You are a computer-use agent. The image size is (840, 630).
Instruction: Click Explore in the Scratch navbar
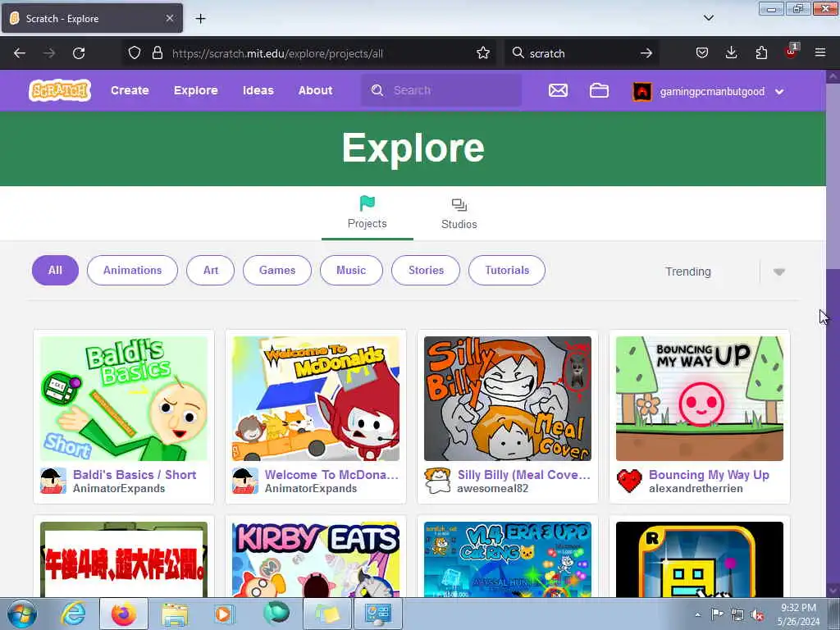click(195, 90)
